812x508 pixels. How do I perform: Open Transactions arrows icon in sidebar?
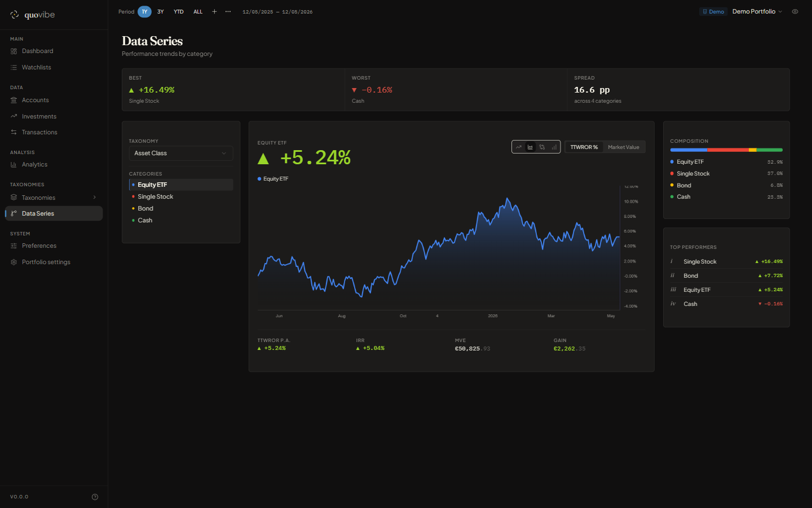(14, 133)
